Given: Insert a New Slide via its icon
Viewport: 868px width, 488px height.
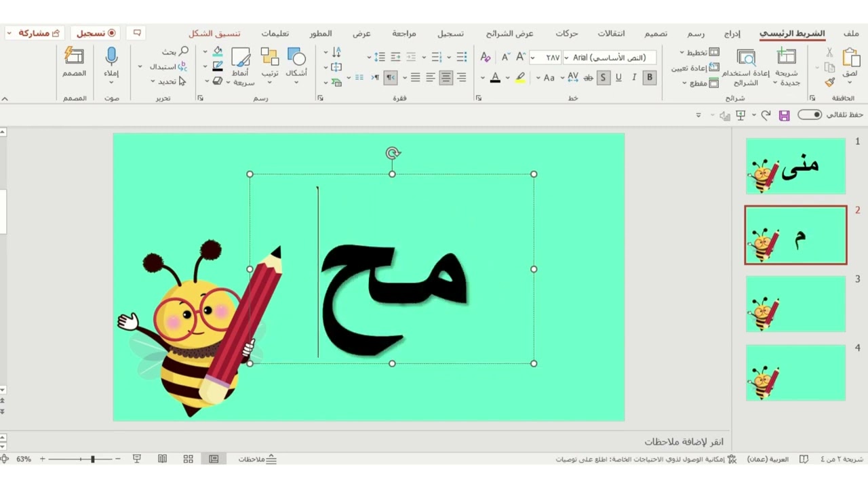Looking at the screenshot, I should point(787,57).
